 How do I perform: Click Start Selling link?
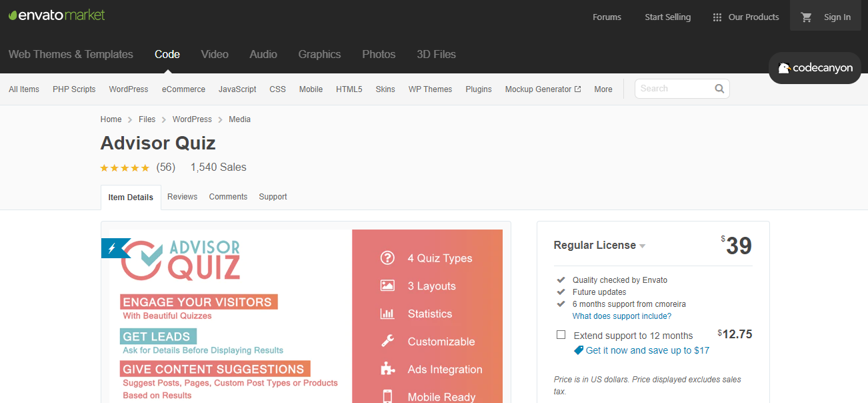(x=667, y=17)
